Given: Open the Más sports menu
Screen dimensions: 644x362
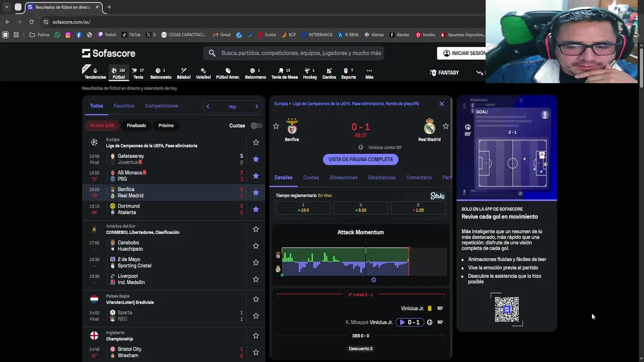Looking at the screenshot, I should (369, 73).
